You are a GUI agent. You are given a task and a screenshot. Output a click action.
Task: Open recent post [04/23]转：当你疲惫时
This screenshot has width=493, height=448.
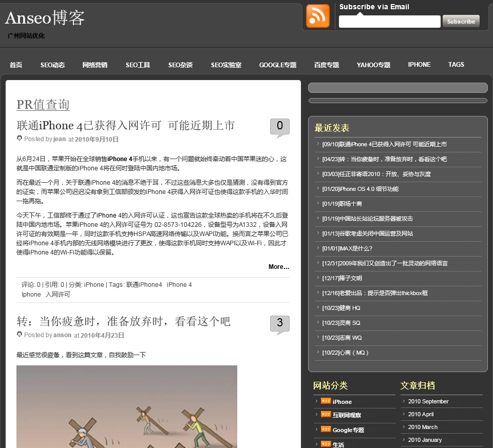point(384,159)
